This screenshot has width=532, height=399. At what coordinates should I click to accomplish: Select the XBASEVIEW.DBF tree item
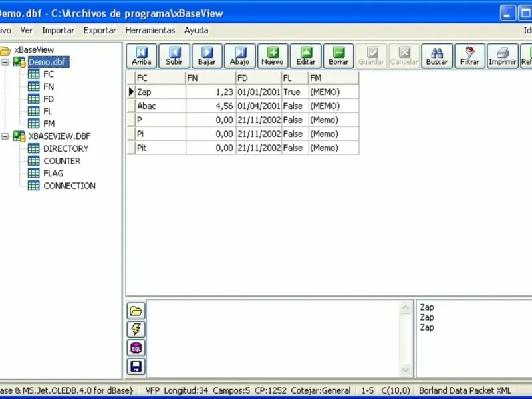point(60,136)
